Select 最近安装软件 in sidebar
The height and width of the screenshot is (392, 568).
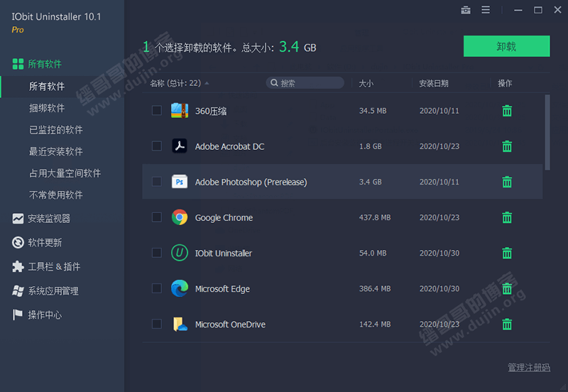pos(56,151)
